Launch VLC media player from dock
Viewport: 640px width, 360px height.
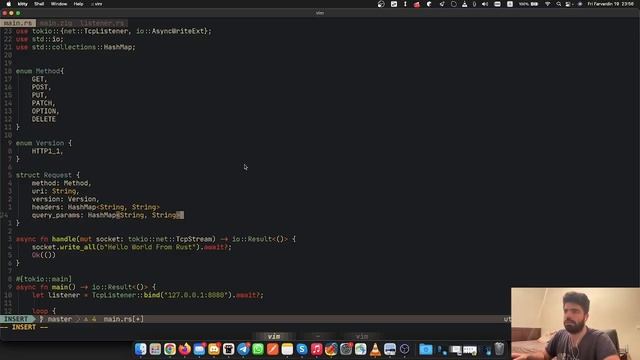[x=375, y=349]
